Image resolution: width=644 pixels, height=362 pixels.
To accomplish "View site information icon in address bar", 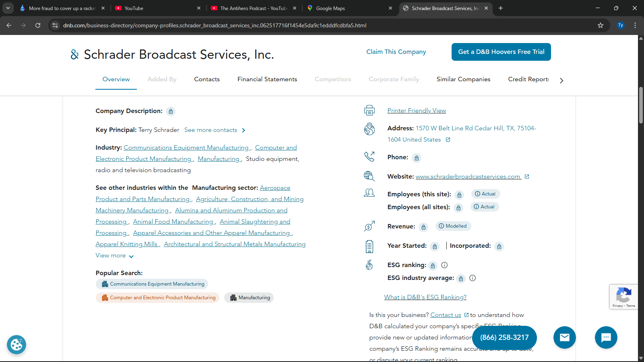I will [55, 25].
